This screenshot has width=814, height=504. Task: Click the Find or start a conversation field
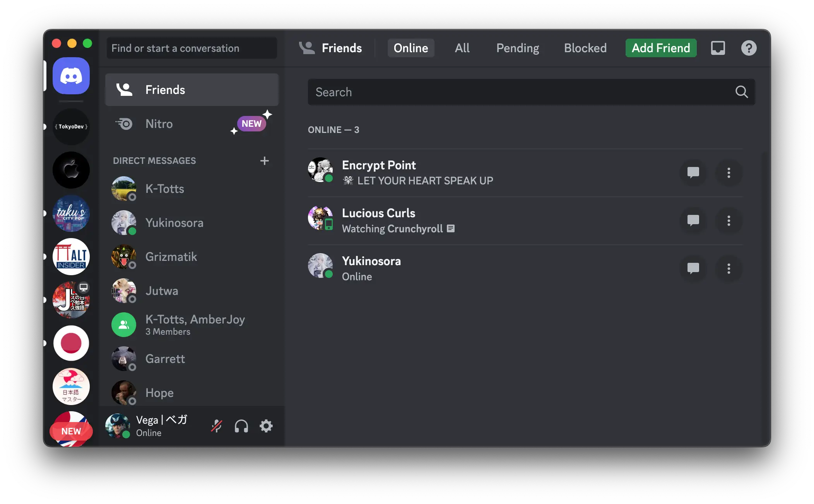pyautogui.click(x=192, y=48)
